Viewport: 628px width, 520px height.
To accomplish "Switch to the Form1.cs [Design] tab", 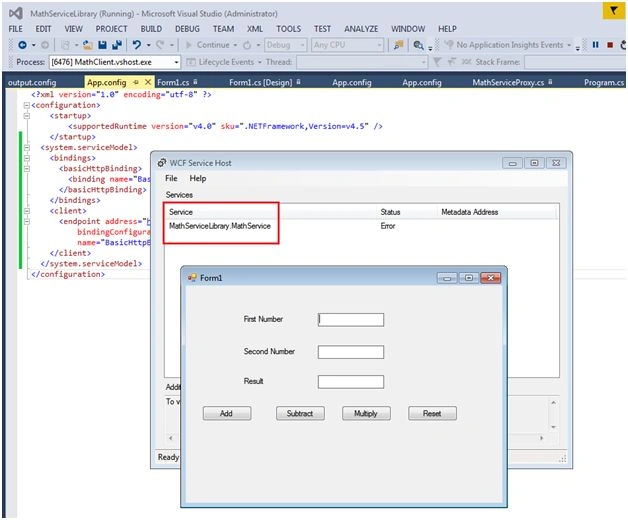I will pyautogui.click(x=261, y=83).
